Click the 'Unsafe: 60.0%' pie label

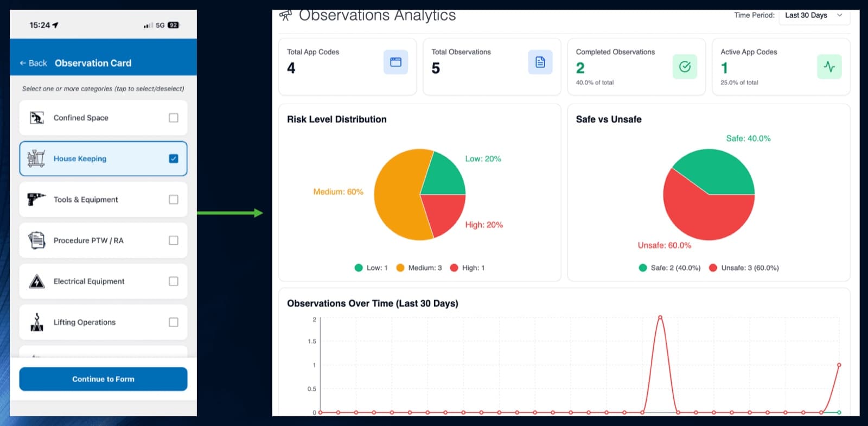point(665,245)
